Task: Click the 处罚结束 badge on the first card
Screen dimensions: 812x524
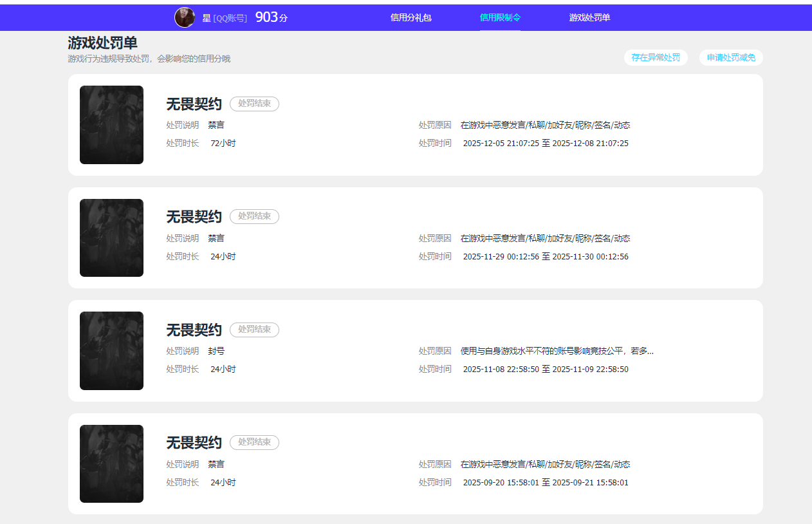Action: pyautogui.click(x=254, y=104)
